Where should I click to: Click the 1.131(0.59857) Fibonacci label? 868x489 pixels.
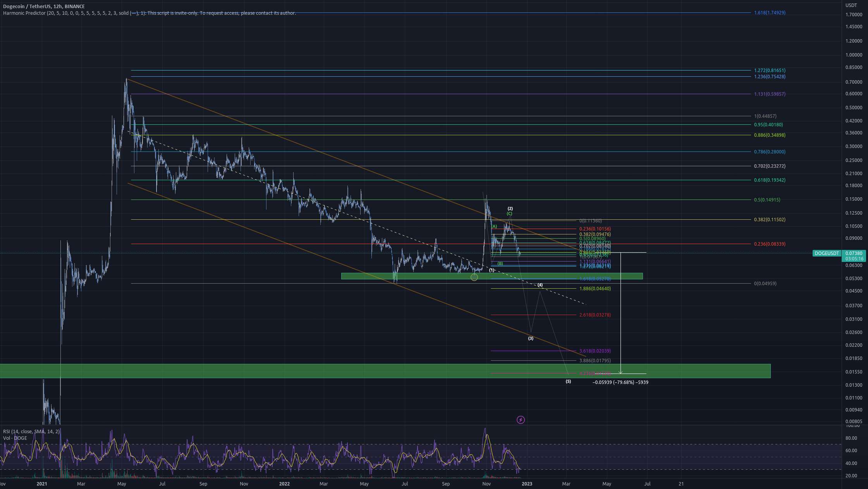[770, 94]
